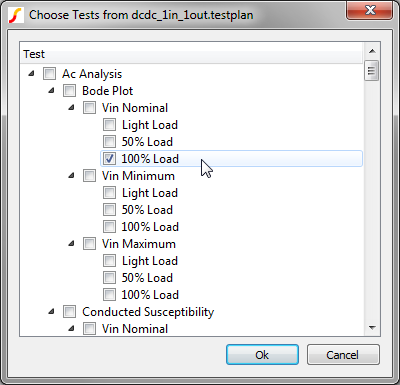Screen dimensions: 400x385
Task: Tick the Conducted Susceptibility checkbox
Action: click(x=69, y=312)
